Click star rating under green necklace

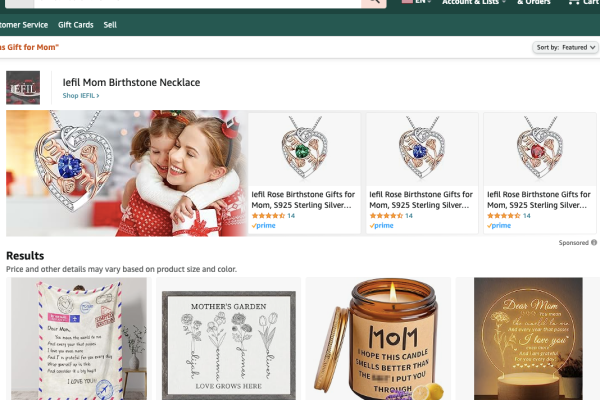point(268,216)
